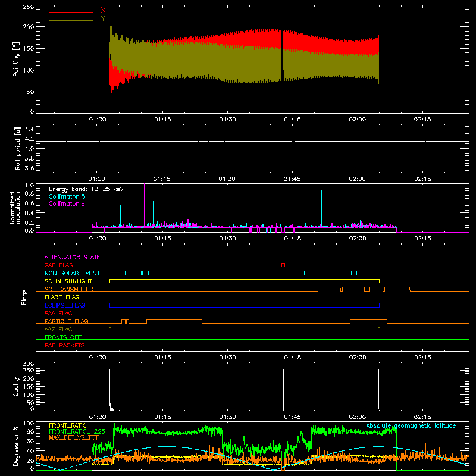The height and width of the screenshot is (476, 476).
Task: Click the ATTENUATOR_STATE flag label
Action: point(72,258)
